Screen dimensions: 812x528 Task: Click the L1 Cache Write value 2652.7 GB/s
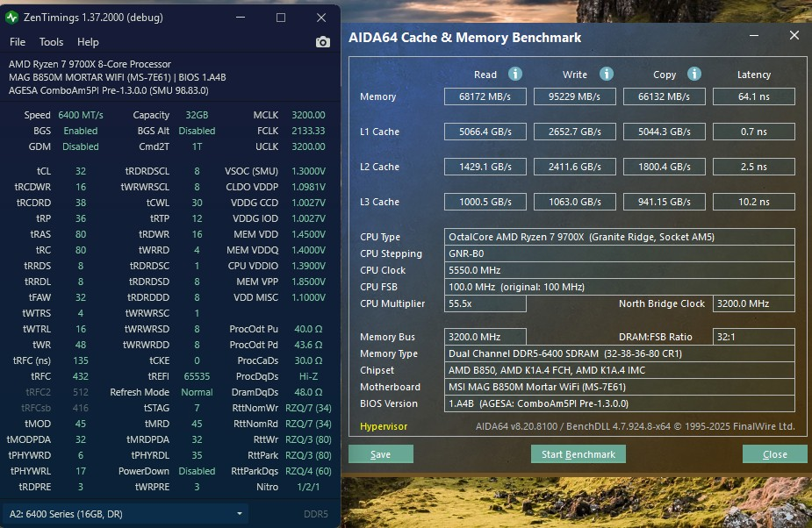575,132
